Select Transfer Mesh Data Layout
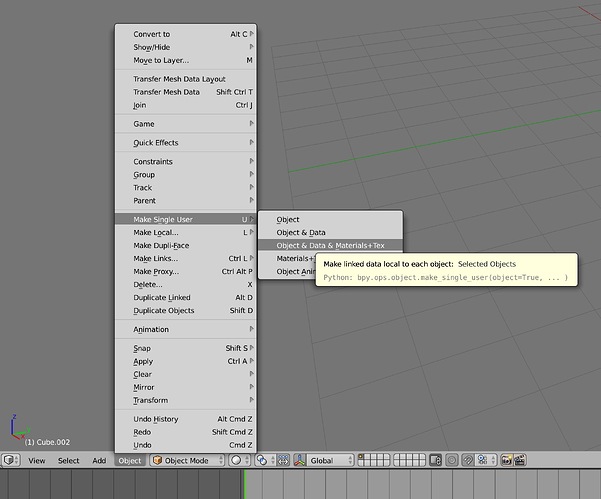Image resolution: width=601 pixels, height=499 pixels. pos(186,79)
